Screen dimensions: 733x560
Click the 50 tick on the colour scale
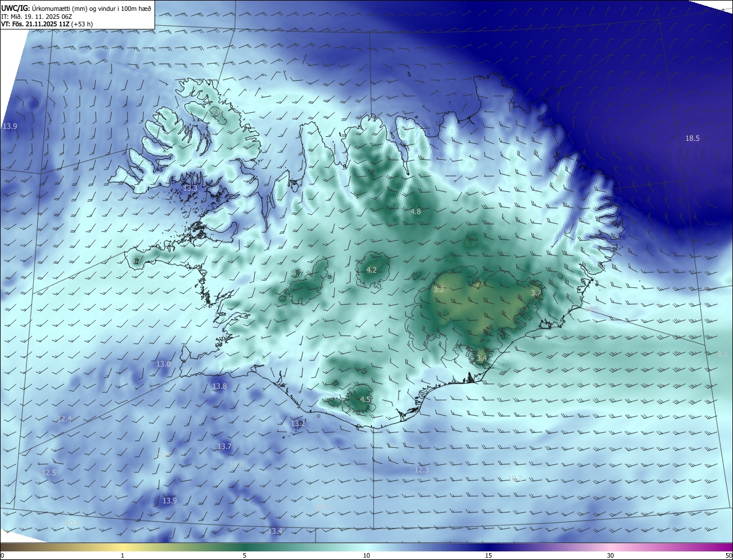(728, 555)
